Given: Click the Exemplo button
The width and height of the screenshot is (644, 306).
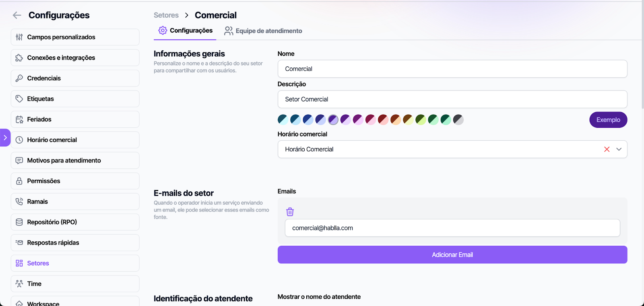Looking at the screenshot, I should tap(608, 120).
